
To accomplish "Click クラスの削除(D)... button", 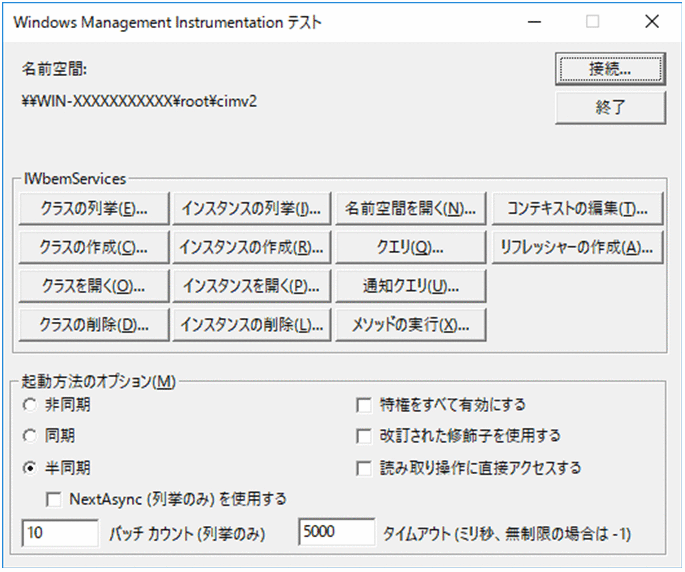I will click(94, 325).
